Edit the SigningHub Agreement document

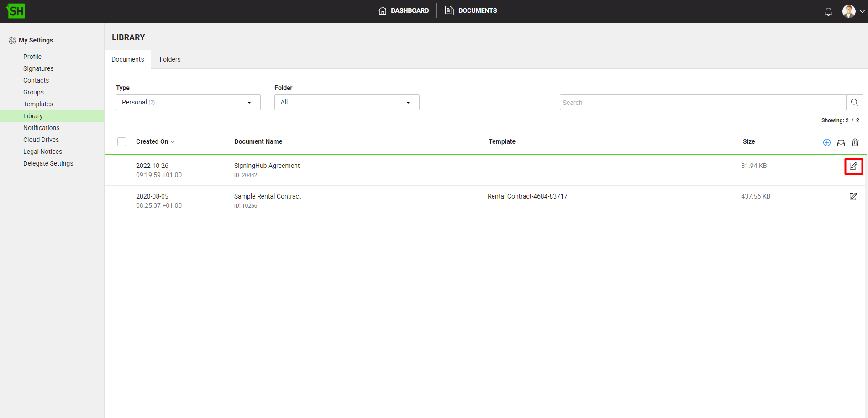853,167
